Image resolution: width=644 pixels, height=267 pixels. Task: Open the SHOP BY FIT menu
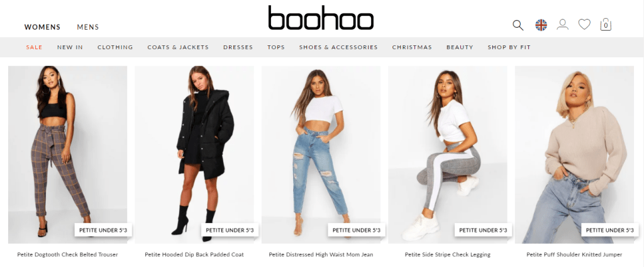click(509, 47)
